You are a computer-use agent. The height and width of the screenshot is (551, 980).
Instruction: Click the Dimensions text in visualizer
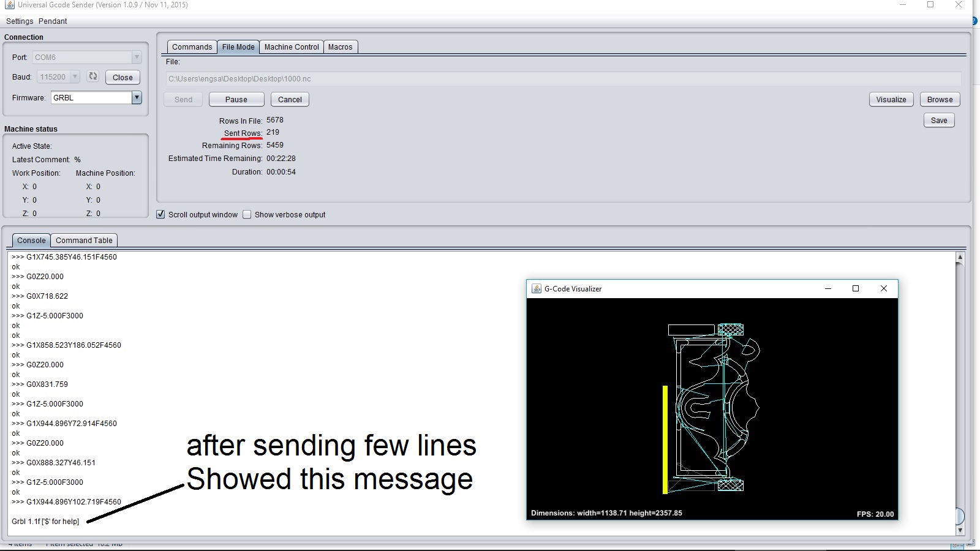[606, 513]
